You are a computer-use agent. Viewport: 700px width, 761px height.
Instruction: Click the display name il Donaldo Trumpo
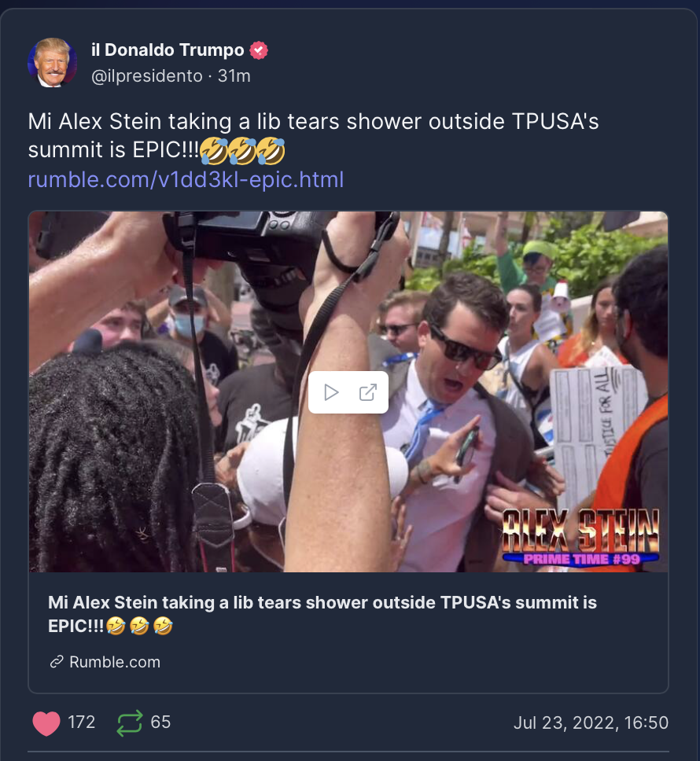pos(168,50)
